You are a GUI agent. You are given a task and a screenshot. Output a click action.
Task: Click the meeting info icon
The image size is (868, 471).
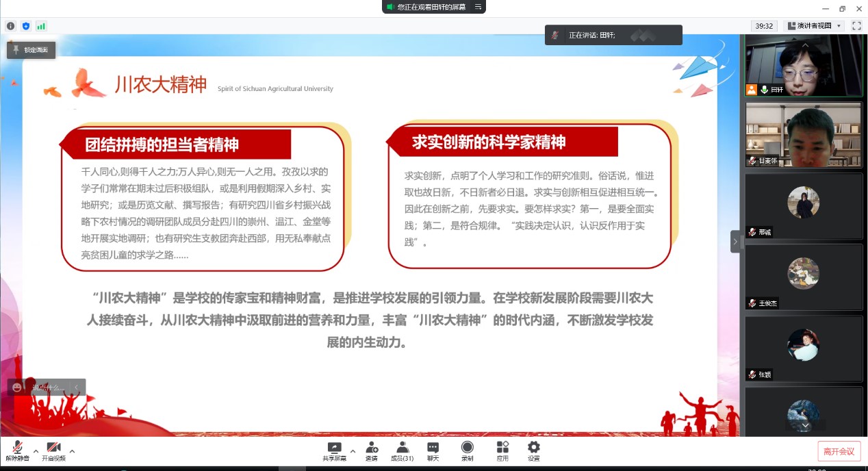[x=11, y=26]
